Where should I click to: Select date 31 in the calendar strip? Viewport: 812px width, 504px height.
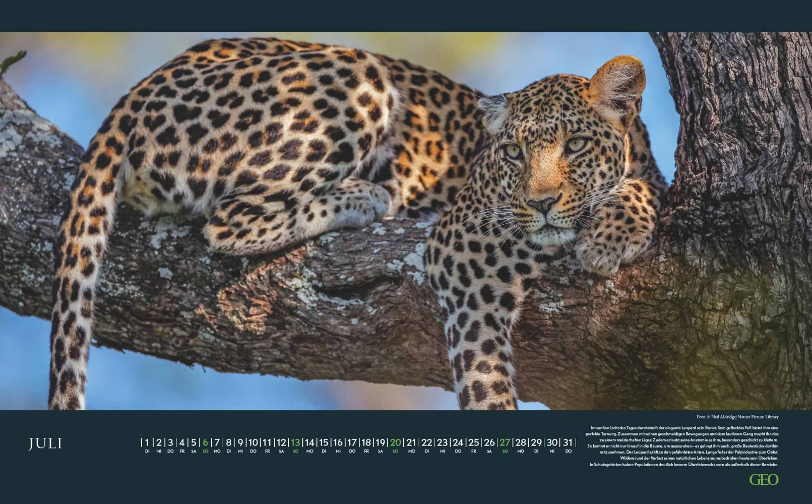point(568,443)
